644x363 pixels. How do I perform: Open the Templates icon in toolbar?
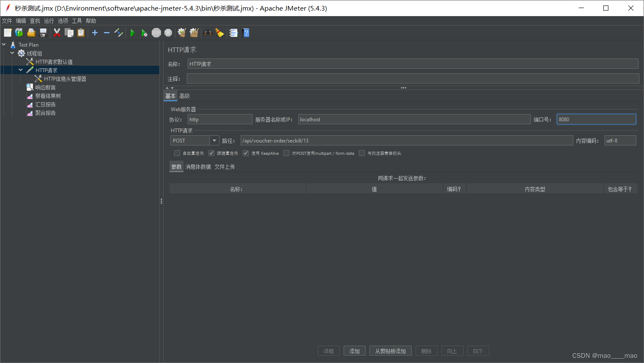(x=19, y=33)
